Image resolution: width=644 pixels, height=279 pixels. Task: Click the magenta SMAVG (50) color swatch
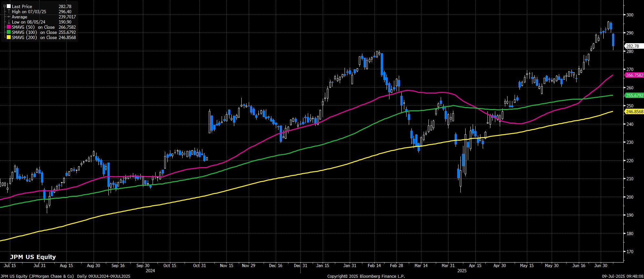(9, 27)
